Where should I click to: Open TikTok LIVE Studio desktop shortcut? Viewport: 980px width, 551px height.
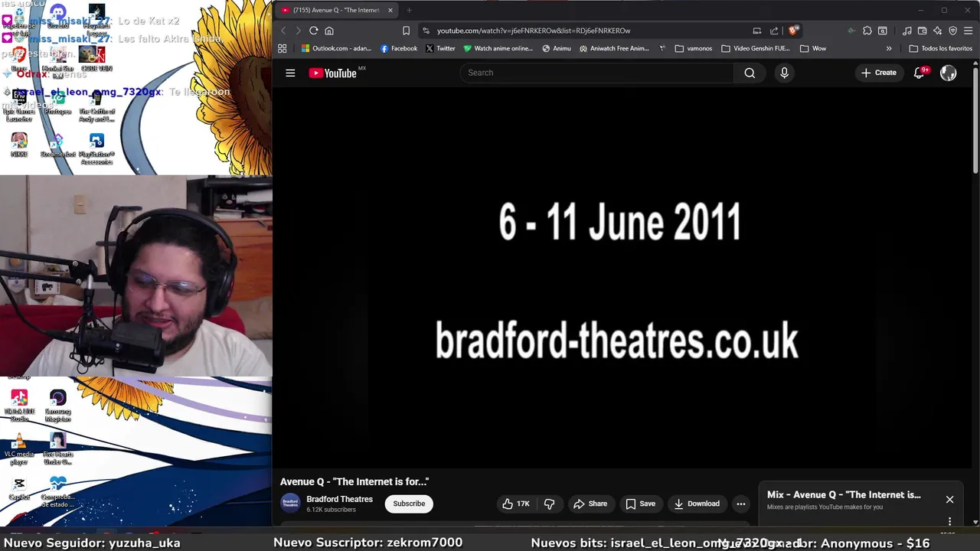coord(19,405)
